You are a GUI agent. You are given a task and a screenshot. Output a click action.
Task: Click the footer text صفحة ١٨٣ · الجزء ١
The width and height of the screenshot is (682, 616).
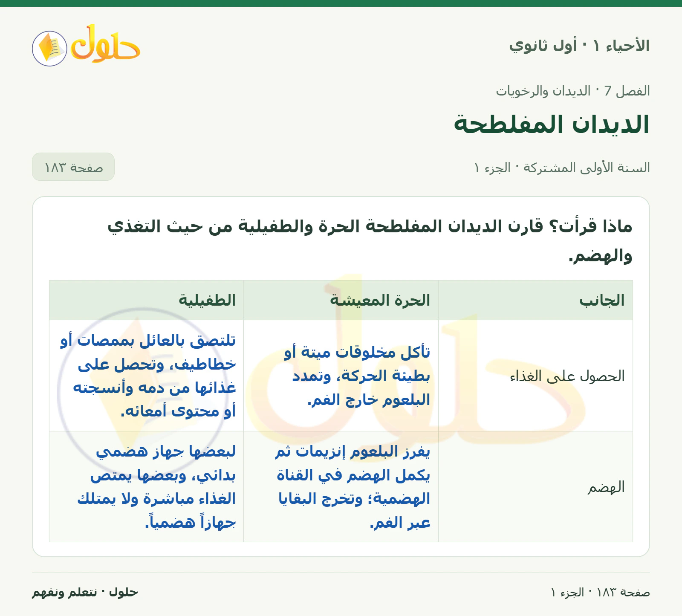tap(600, 593)
